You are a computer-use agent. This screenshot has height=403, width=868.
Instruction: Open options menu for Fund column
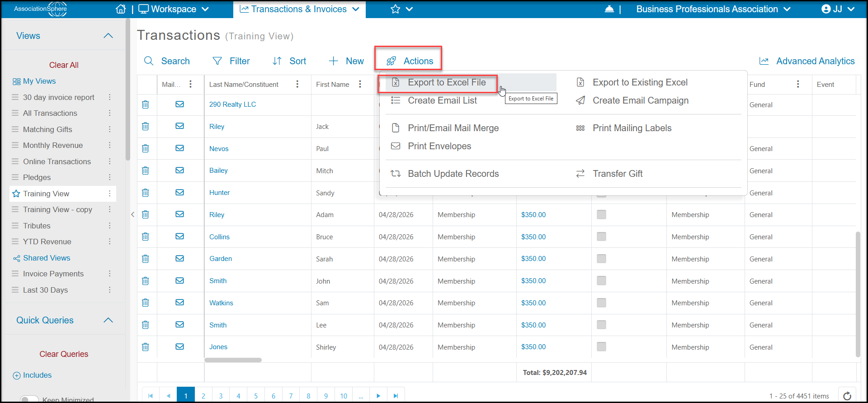pyautogui.click(x=798, y=84)
